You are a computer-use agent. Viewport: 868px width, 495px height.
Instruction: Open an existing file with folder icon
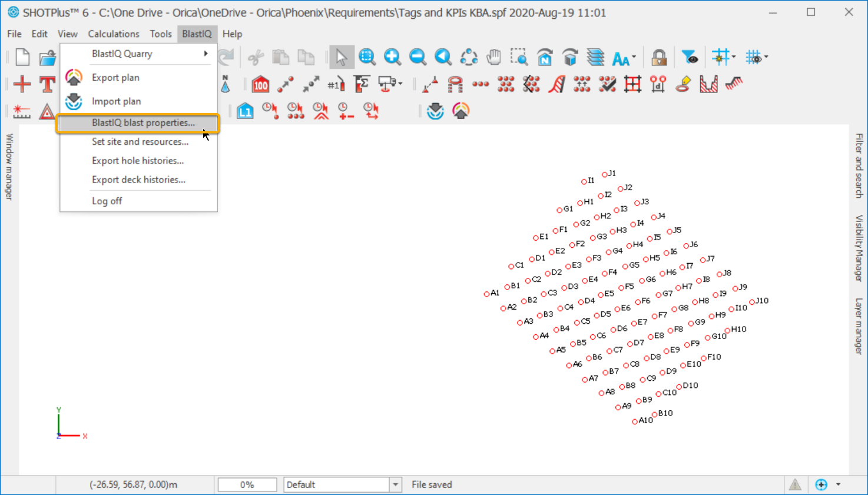coord(47,57)
